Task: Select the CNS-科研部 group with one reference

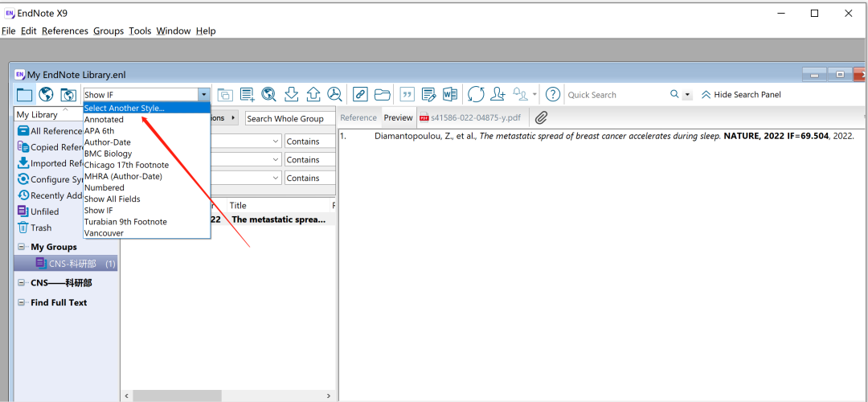Action: [66, 264]
